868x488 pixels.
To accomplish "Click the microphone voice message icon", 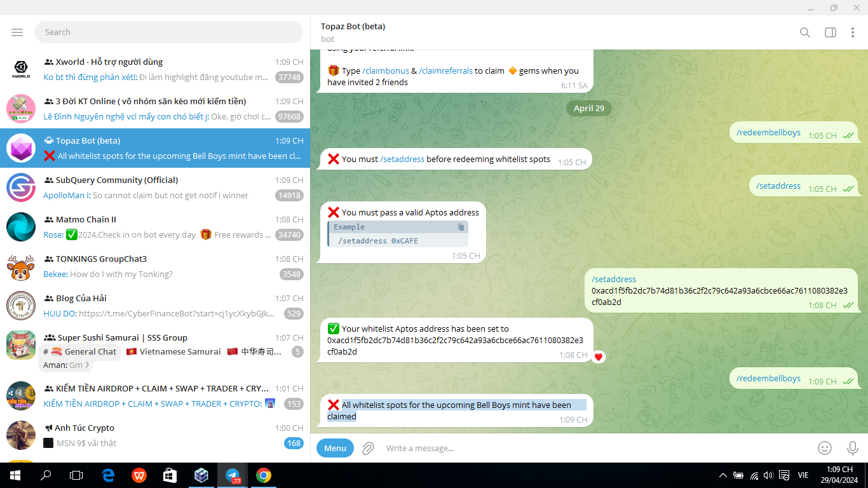I will [853, 448].
